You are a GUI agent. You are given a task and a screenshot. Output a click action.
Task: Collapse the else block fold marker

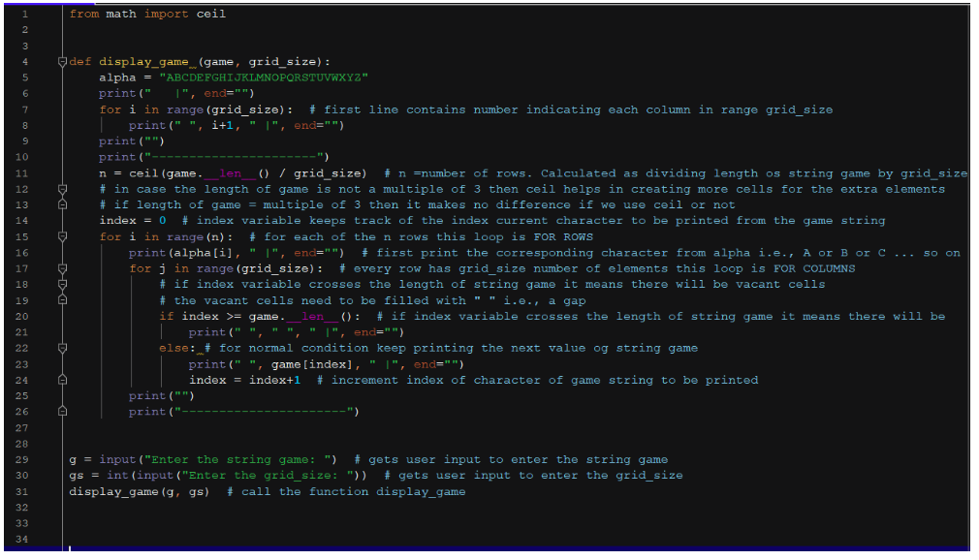click(x=61, y=347)
